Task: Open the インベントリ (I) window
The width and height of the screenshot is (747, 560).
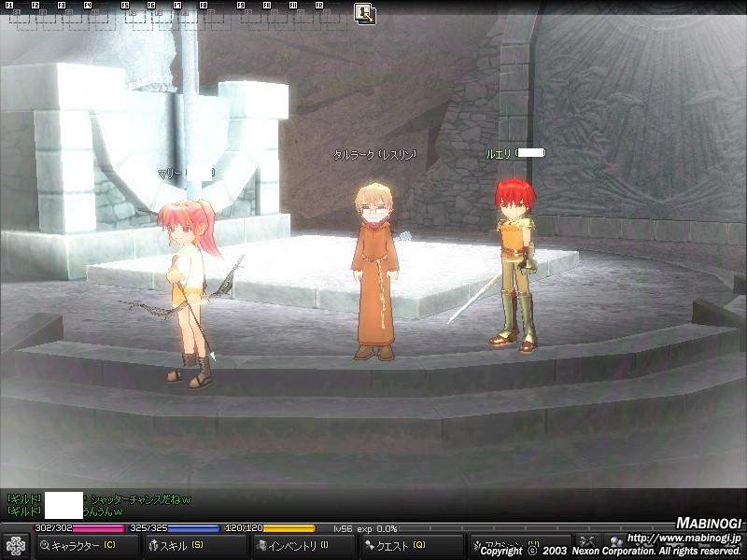Action: pyautogui.click(x=303, y=545)
